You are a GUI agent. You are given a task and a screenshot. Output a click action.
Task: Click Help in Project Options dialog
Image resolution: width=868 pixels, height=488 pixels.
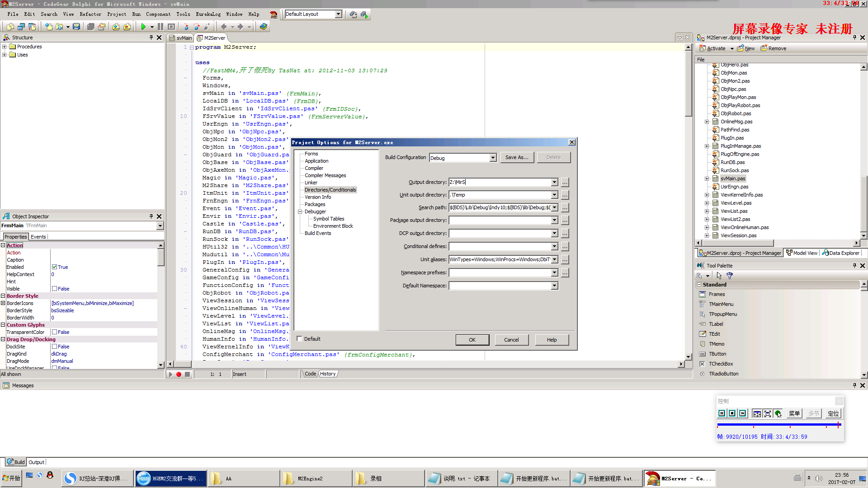point(552,340)
